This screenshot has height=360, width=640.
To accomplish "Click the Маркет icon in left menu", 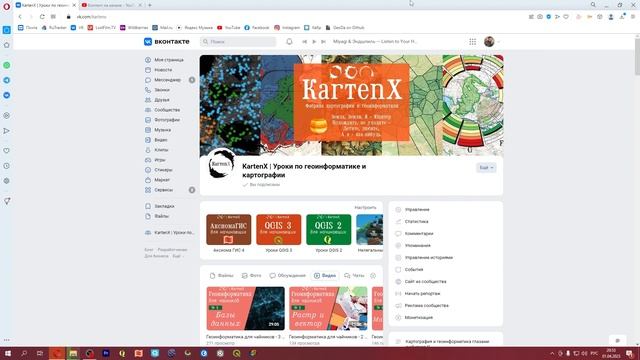I will tap(148, 180).
